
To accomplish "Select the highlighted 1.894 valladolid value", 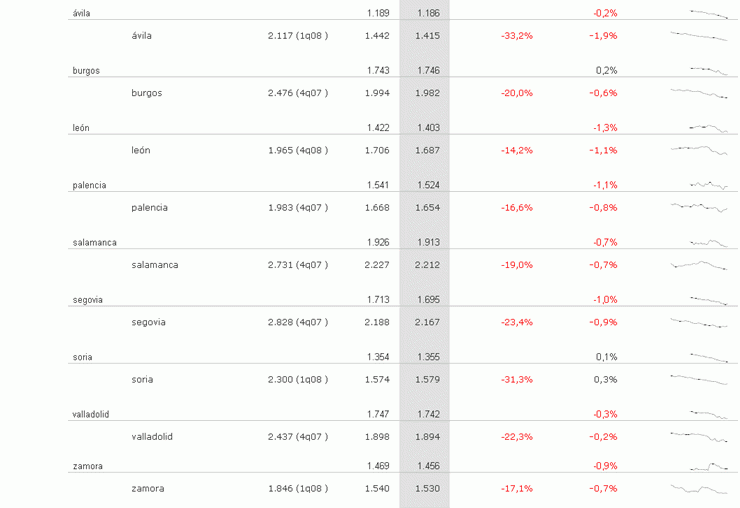I will tap(426, 436).
